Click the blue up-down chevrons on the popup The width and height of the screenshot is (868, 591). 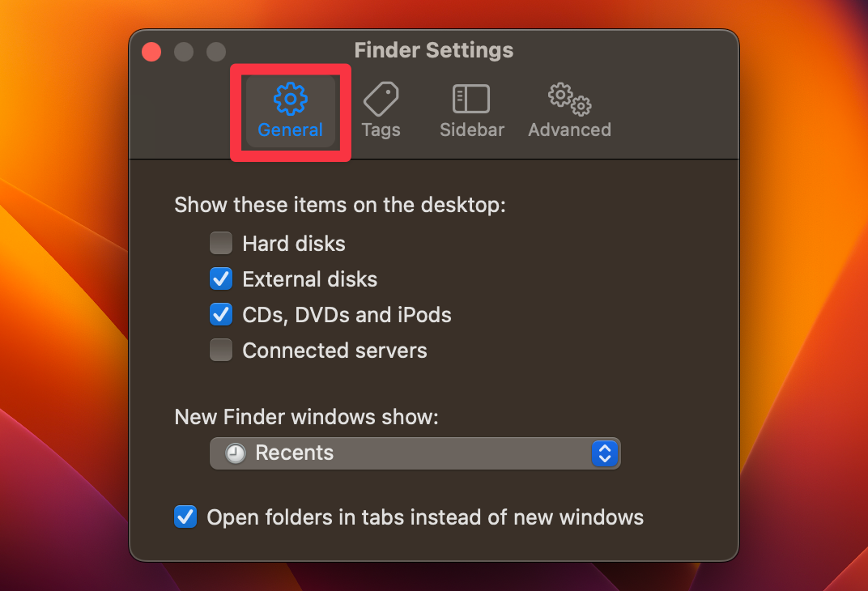click(x=605, y=453)
